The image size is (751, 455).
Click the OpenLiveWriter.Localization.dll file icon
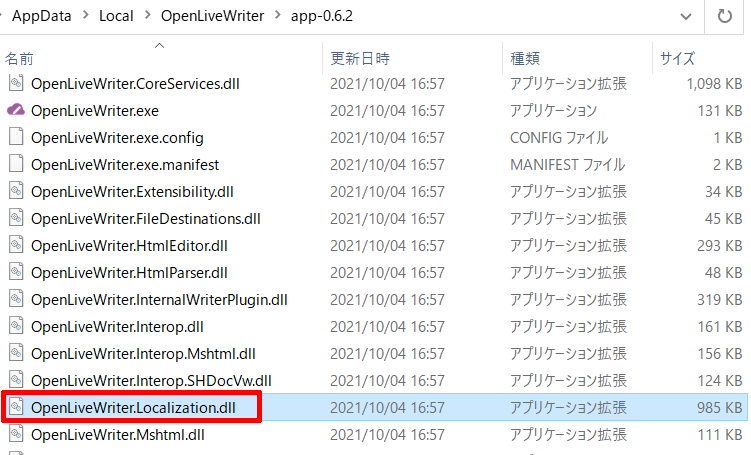[x=16, y=408]
